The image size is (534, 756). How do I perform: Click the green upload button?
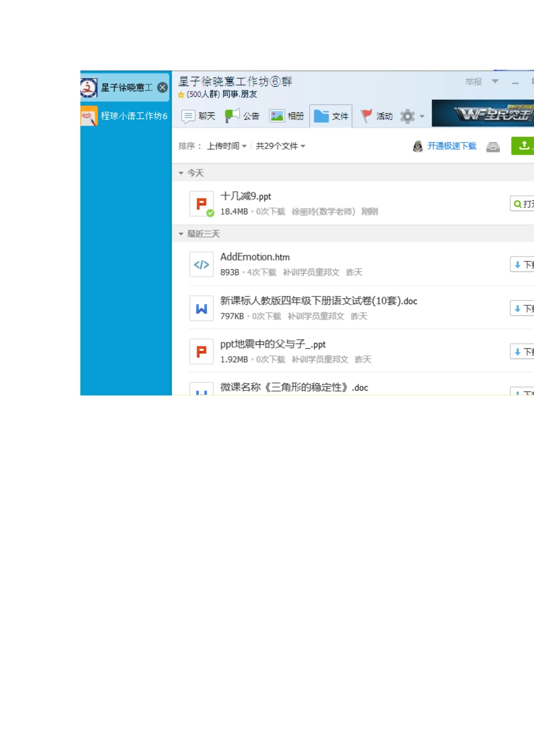(523, 146)
